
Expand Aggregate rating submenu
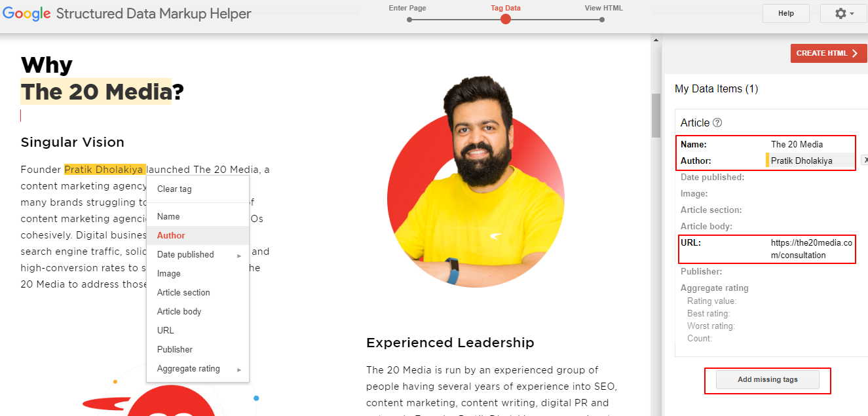tap(198, 369)
